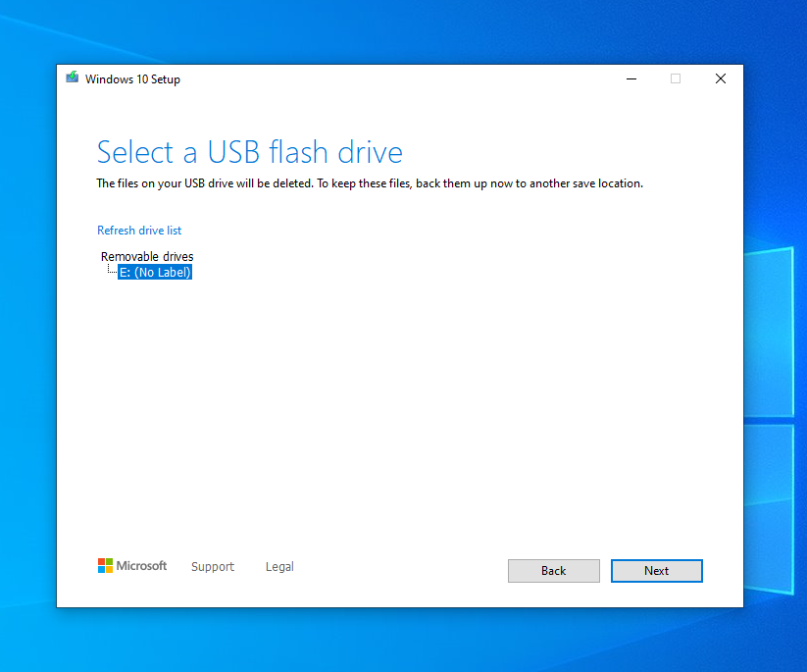Open the Legal link
The image size is (807, 672).
click(279, 566)
